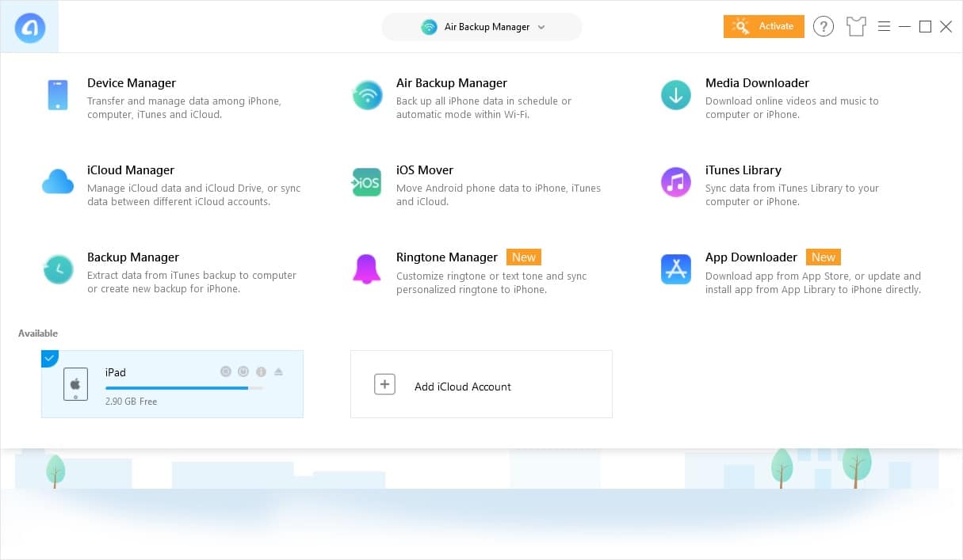Open the Backup Manager title

tap(133, 257)
